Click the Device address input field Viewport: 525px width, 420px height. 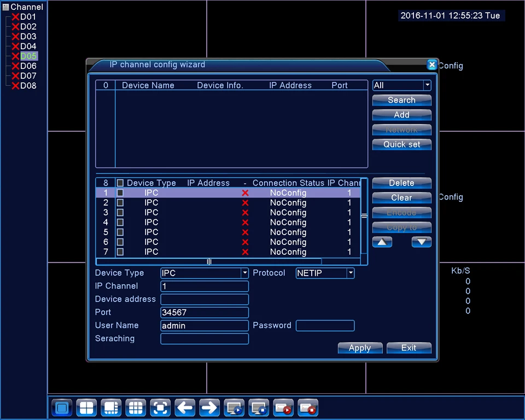point(205,299)
